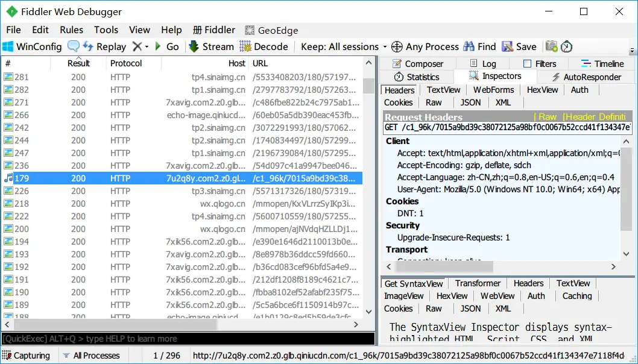Click the Save disk icon
This screenshot has height=364, width=638.
pyautogui.click(x=507, y=46)
